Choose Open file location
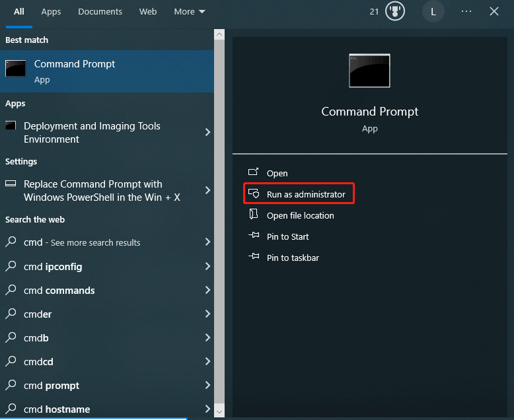The height and width of the screenshot is (420, 514). (300, 215)
